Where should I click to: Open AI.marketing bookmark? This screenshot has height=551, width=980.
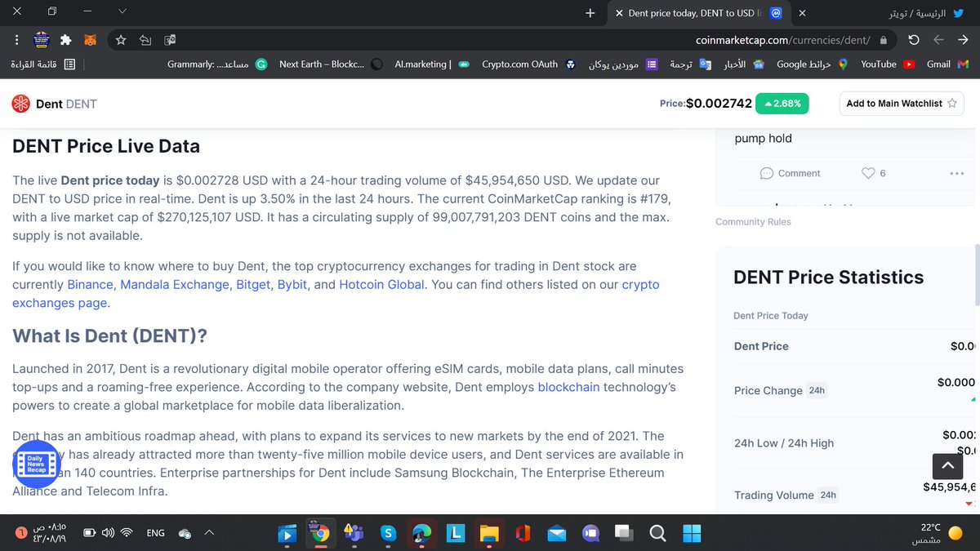431,64
